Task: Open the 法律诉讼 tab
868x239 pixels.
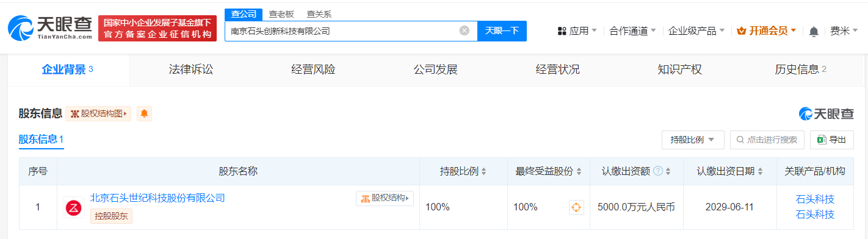Action: click(x=191, y=70)
